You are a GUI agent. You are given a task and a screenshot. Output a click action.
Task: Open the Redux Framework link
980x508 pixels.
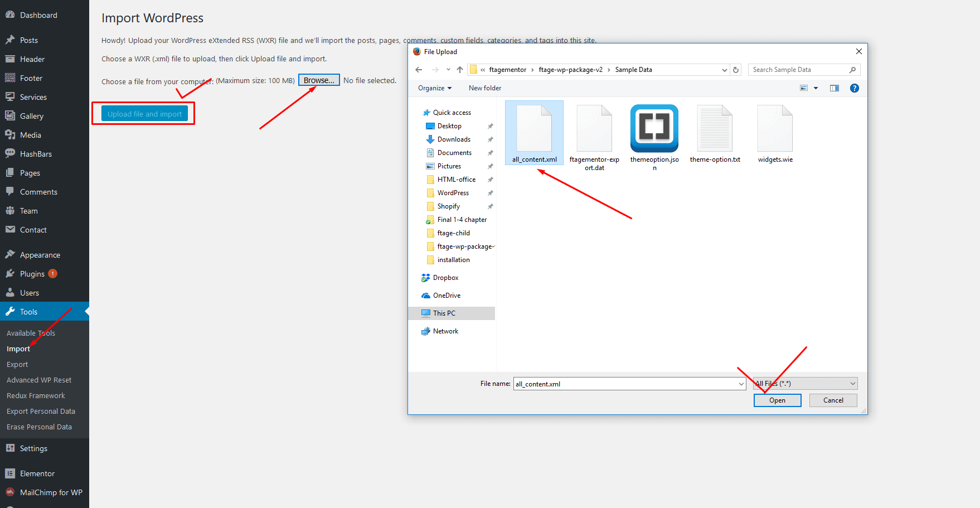[x=36, y=395]
